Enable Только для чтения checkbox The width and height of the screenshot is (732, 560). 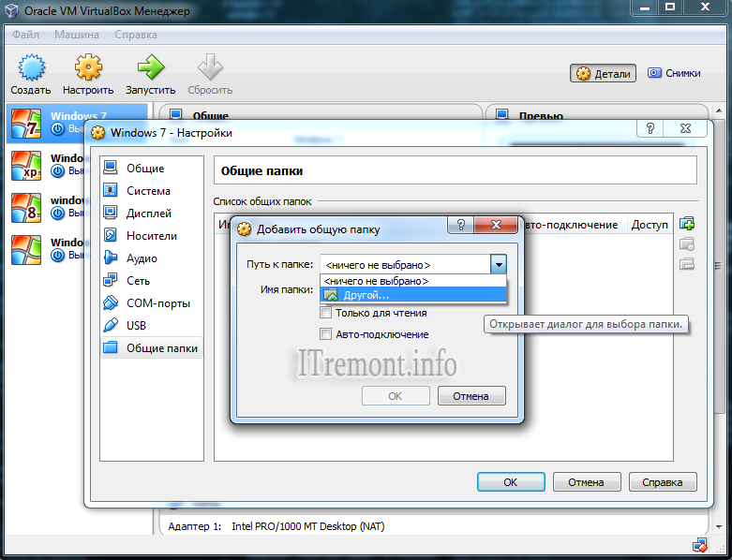pyautogui.click(x=325, y=313)
